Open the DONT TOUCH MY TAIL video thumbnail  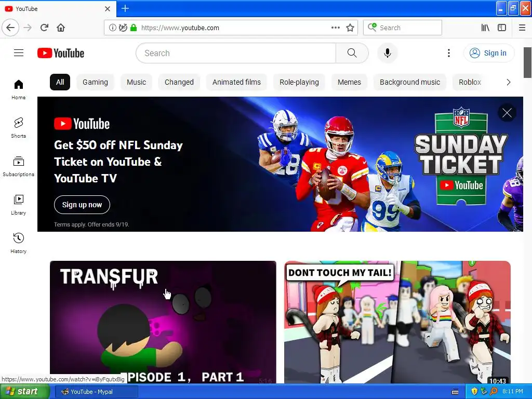coord(397,322)
